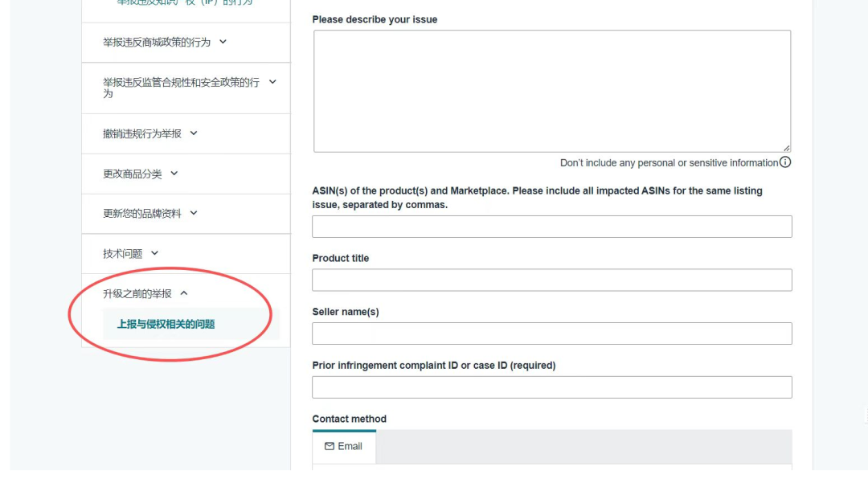Expand 撤销违规行为举报 section chevron

193,133
